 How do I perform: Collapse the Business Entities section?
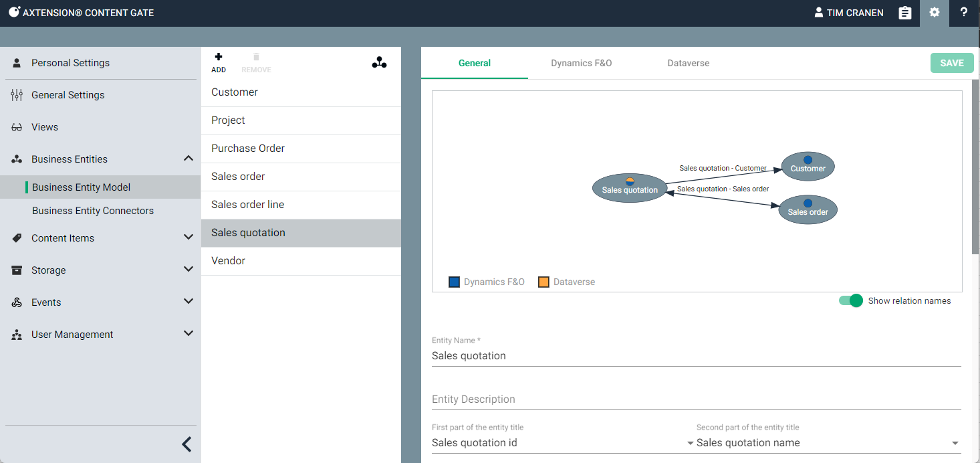(188, 159)
